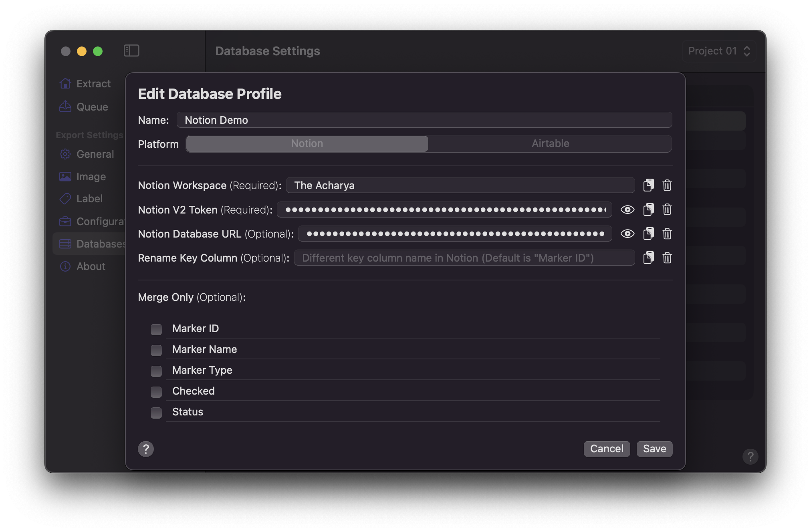Delete the Notion V2 Token entry
This screenshot has height=532, width=811.
(667, 209)
